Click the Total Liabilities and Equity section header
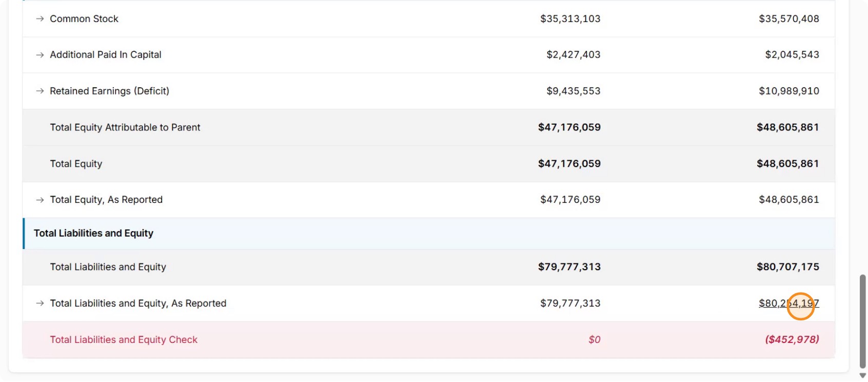 [x=93, y=233]
